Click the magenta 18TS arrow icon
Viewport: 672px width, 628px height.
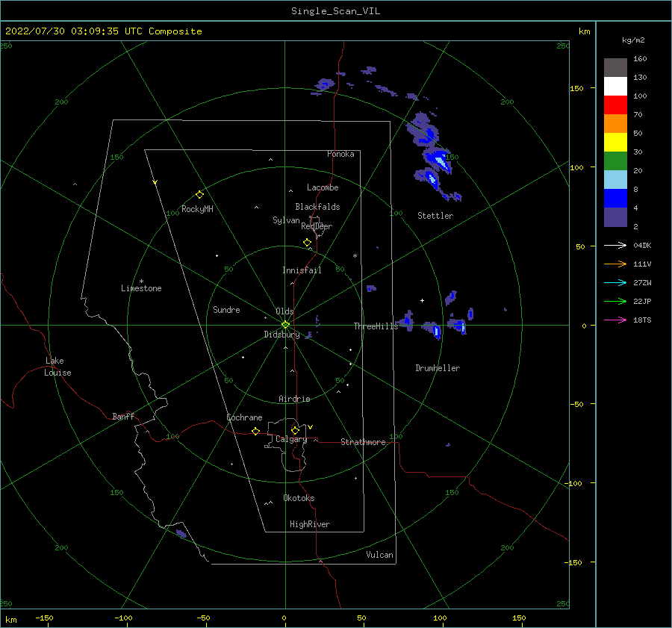[x=615, y=320]
